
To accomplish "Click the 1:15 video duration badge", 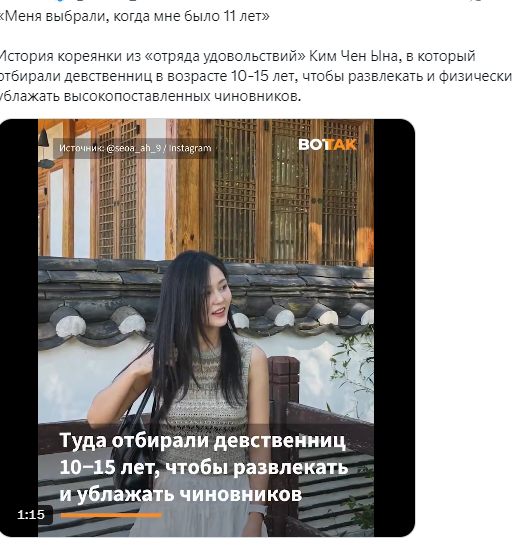I will click(x=31, y=514).
